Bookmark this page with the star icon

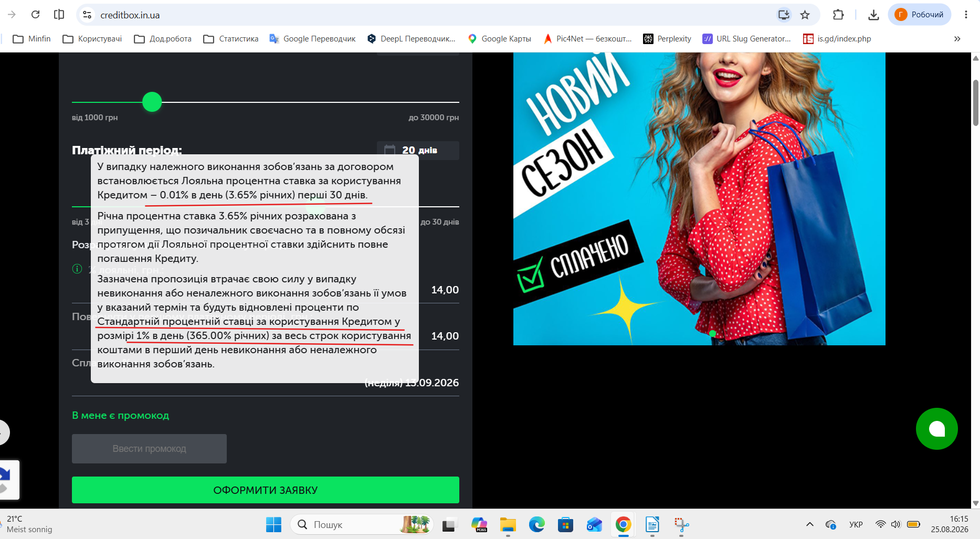pyautogui.click(x=805, y=15)
